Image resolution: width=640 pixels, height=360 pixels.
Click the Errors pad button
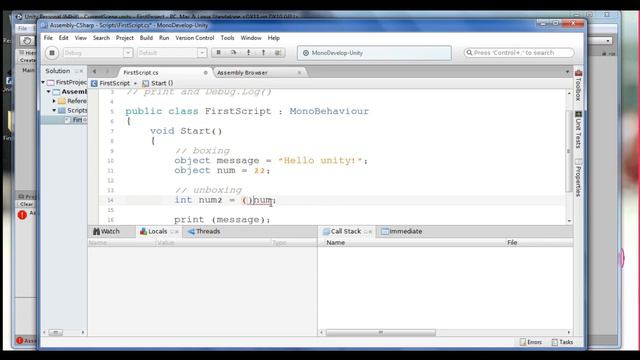pyautogui.click(x=531, y=342)
